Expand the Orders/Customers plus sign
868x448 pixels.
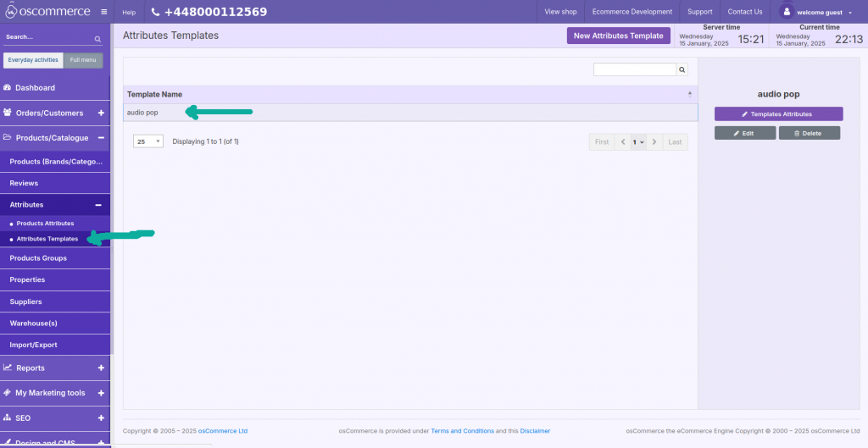(101, 113)
